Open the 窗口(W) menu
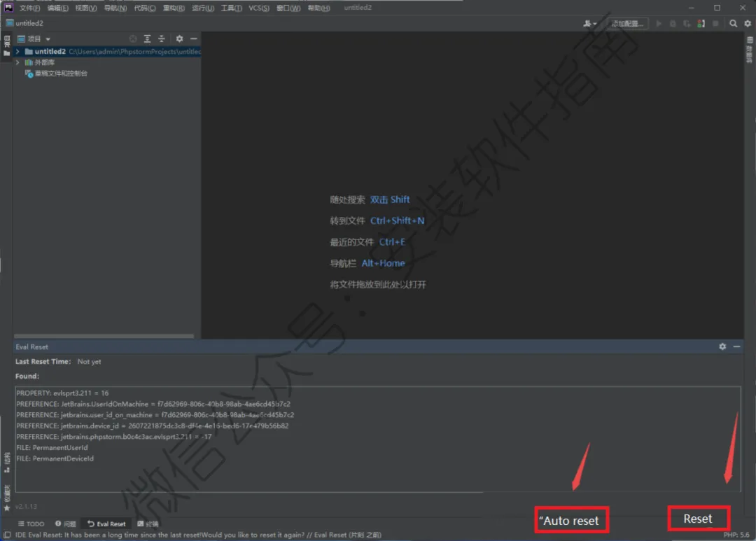The height and width of the screenshot is (541, 756). point(288,8)
